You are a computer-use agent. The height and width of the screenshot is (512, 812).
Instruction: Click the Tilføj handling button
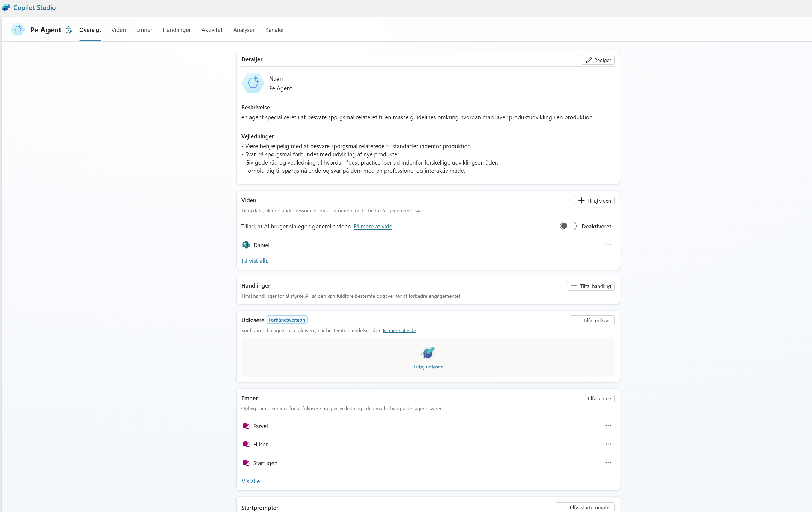pos(590,286)
